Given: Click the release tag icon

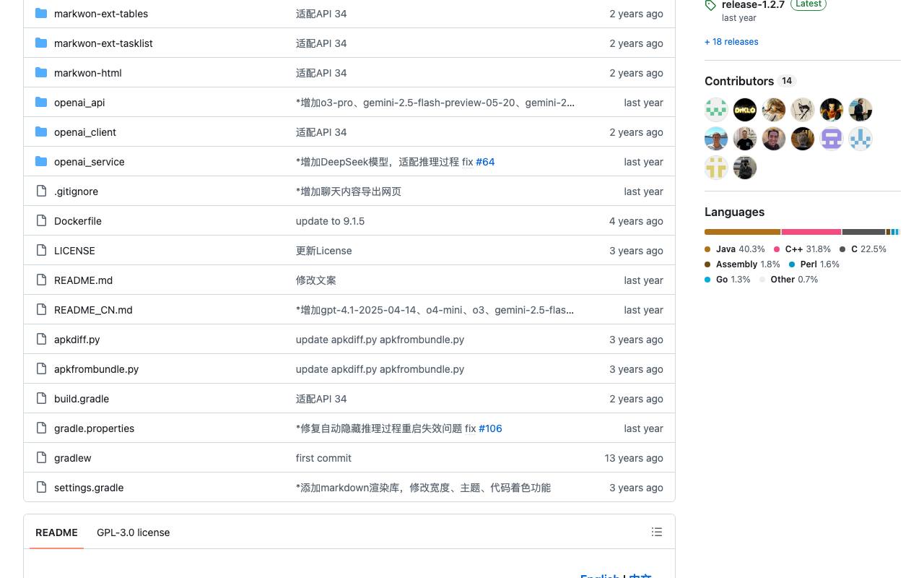Looking at the screenshot, I should click(x=710, y=5).
